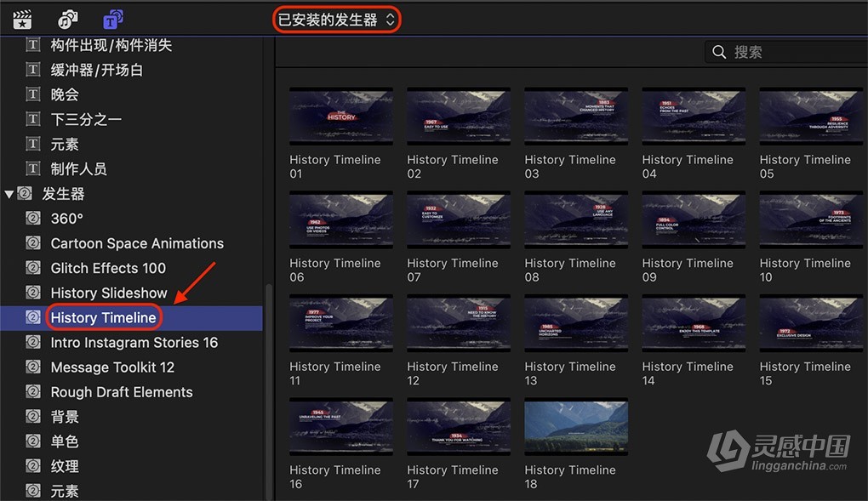
Task: Select the History Timeline 10 thumbnail
Action: 811,219
